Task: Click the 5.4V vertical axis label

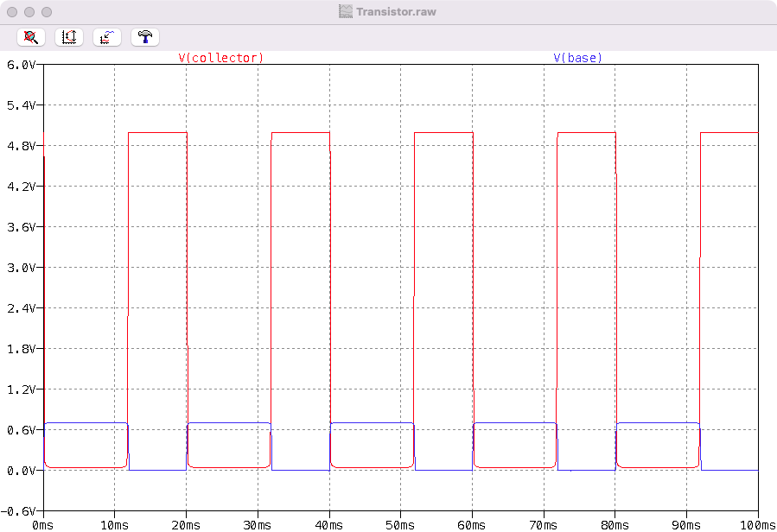Action: (x=21, y=105)
